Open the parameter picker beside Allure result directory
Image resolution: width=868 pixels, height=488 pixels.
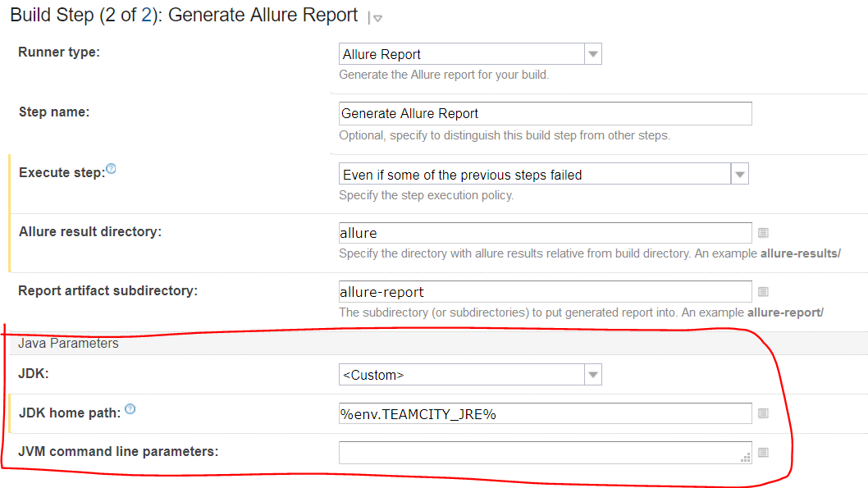(763, 233)
